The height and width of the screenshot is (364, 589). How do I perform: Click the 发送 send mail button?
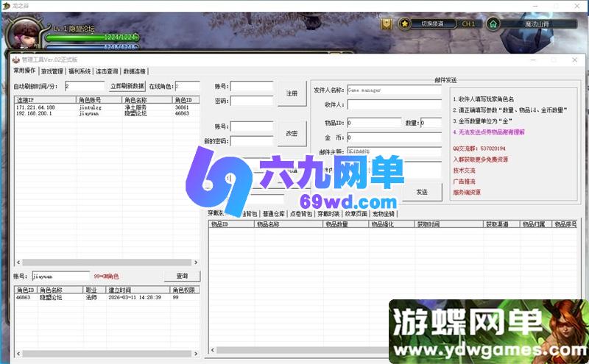422,192
